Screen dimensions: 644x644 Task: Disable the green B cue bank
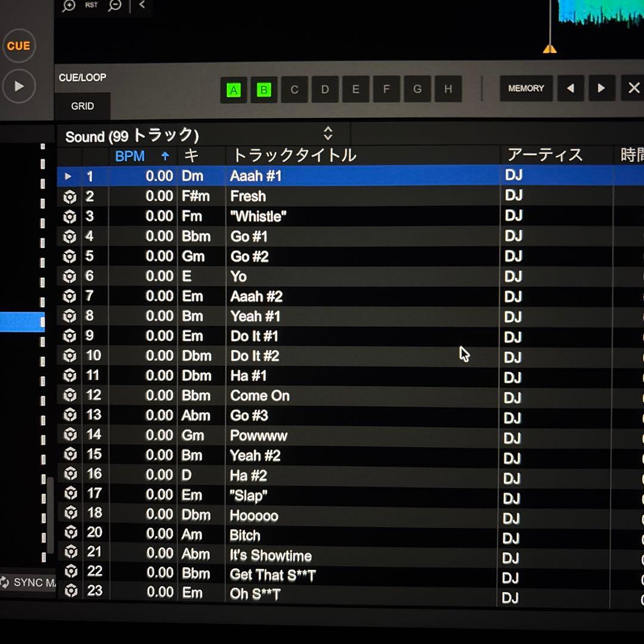(264, 89)
